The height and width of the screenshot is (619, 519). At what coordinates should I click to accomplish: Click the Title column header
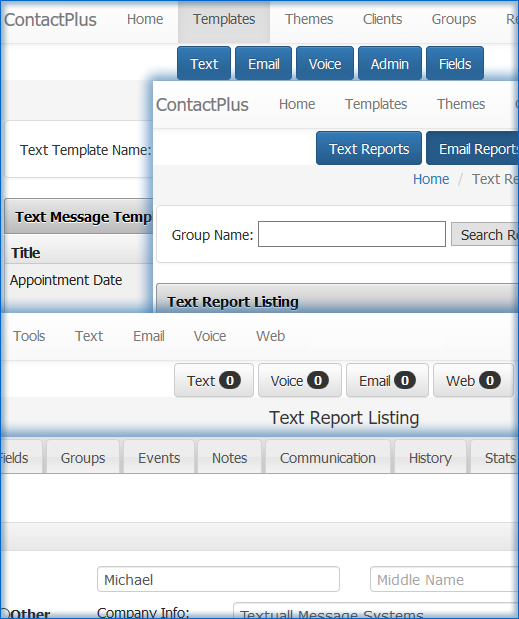[26, 253]
